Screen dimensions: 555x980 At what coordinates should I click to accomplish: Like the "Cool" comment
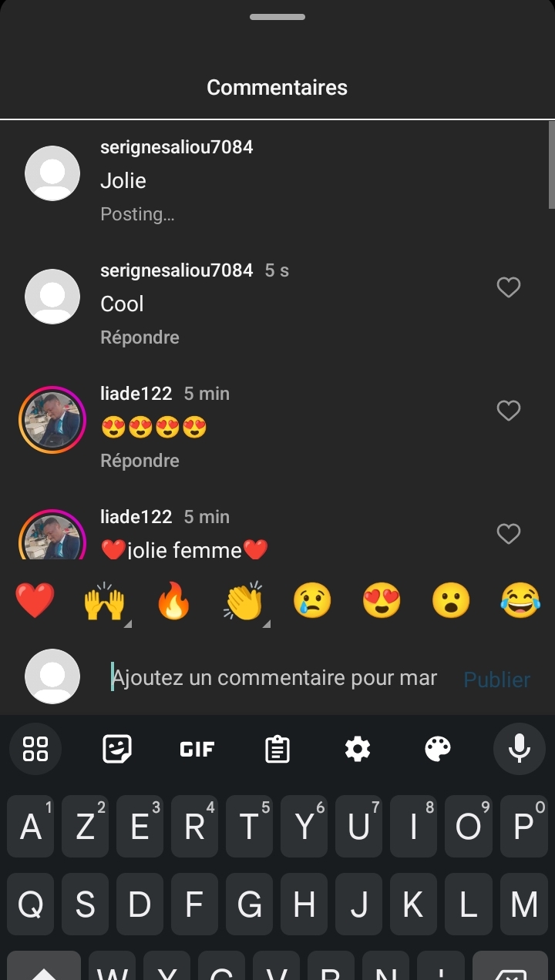(508, 287)
